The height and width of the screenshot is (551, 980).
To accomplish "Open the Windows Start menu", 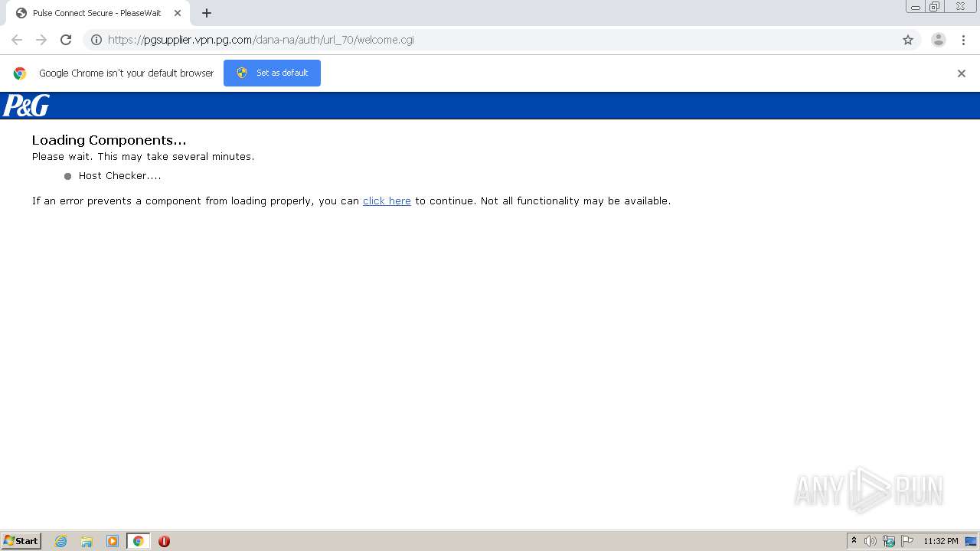I will tap(21, 540).
